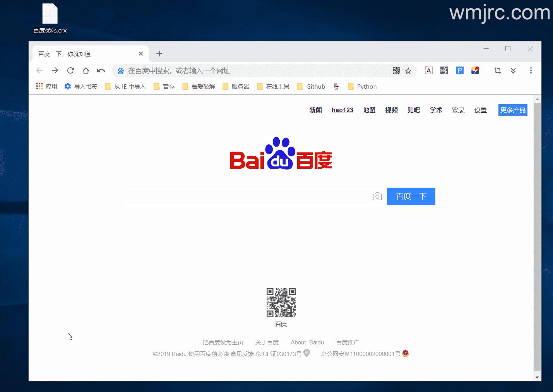Click the 把百度设为主页 link
Viewport: 553px width, 392px height.
223,342
